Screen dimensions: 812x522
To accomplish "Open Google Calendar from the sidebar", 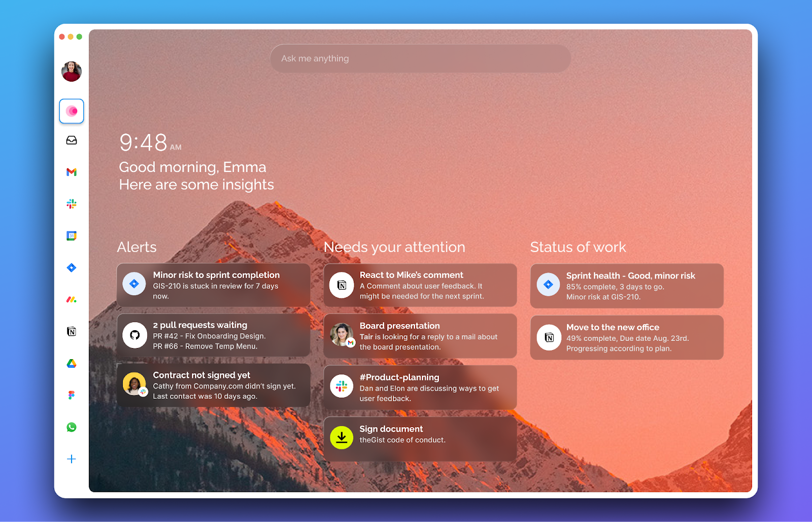I will click(x=72, y=236).
